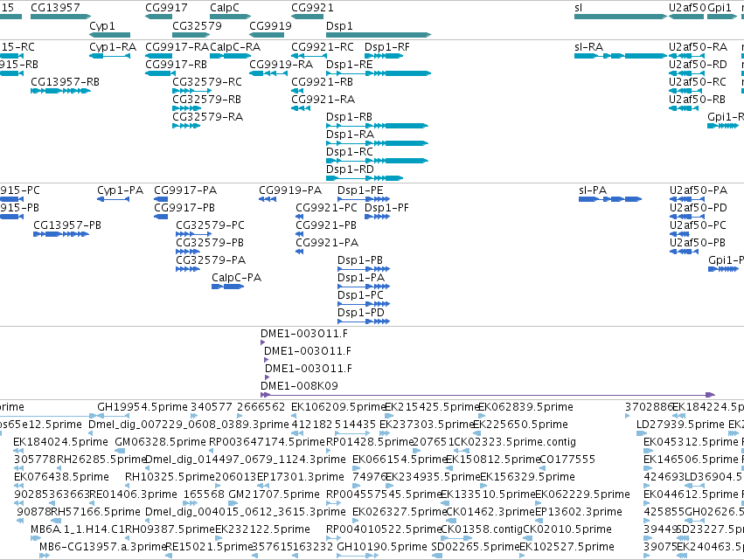This screenshot has width=744, height=560.
Task: Select transcript Dsp1-RC
Action: [349, 152]
